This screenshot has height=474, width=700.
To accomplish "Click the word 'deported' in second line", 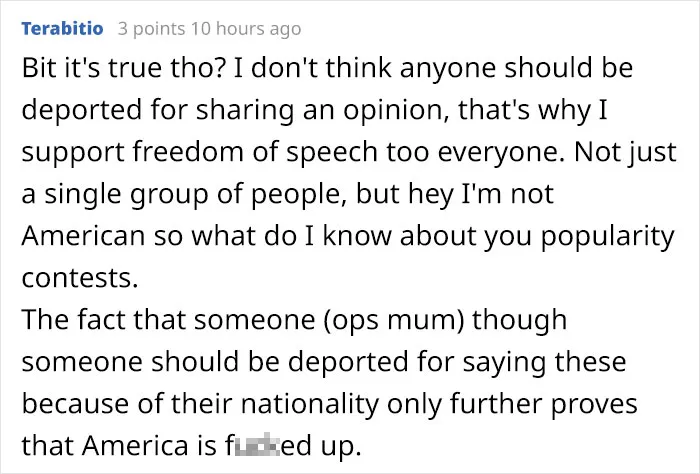I will coord(82,110).
